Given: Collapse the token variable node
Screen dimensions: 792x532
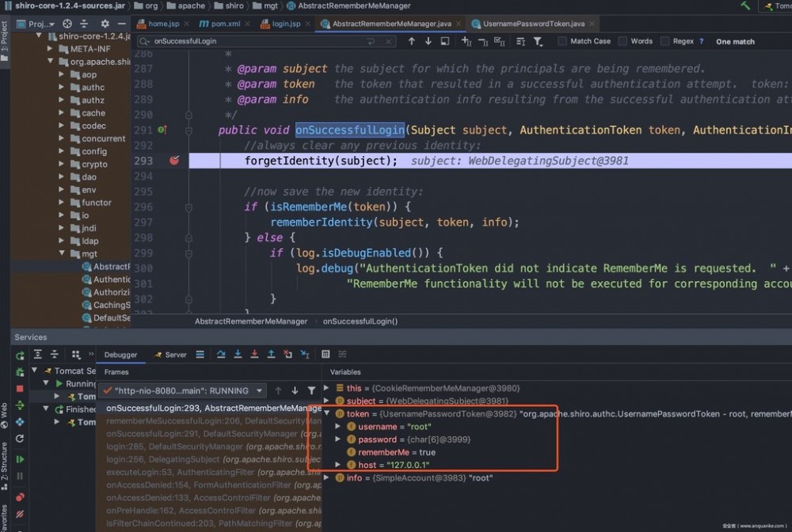Looking at the screenshot, I should pyautogui.click(x=328, y=414).
